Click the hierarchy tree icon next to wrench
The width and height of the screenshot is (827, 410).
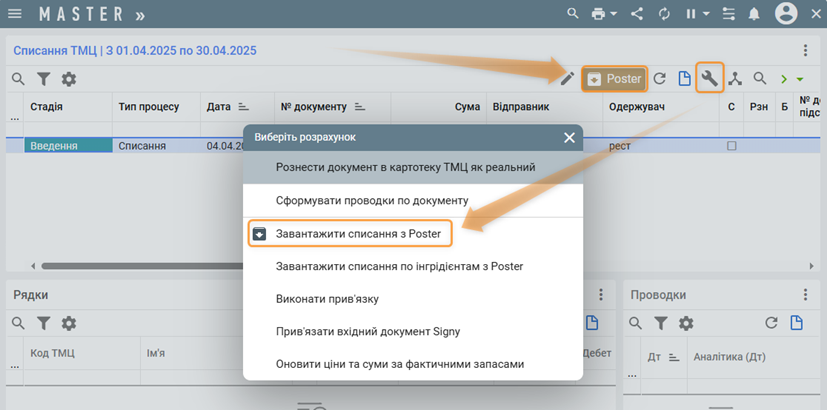735,78
